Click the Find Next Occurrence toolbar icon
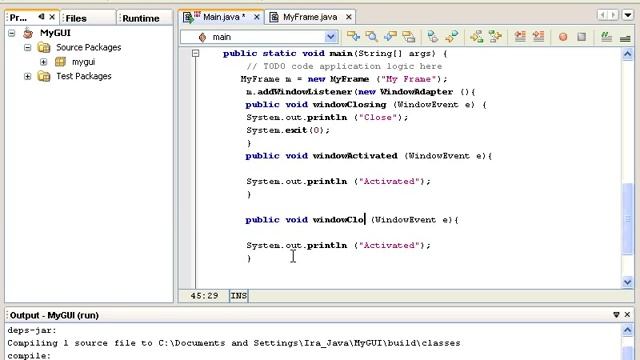640x360 pixels. 409,36
